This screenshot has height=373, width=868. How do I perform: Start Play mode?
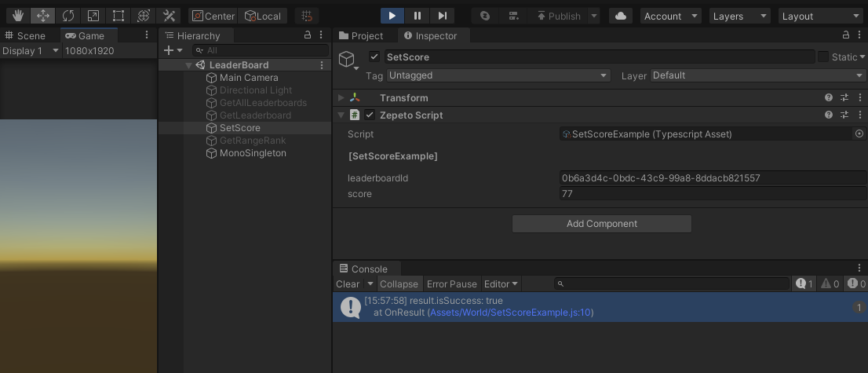(x=392, y=16)
